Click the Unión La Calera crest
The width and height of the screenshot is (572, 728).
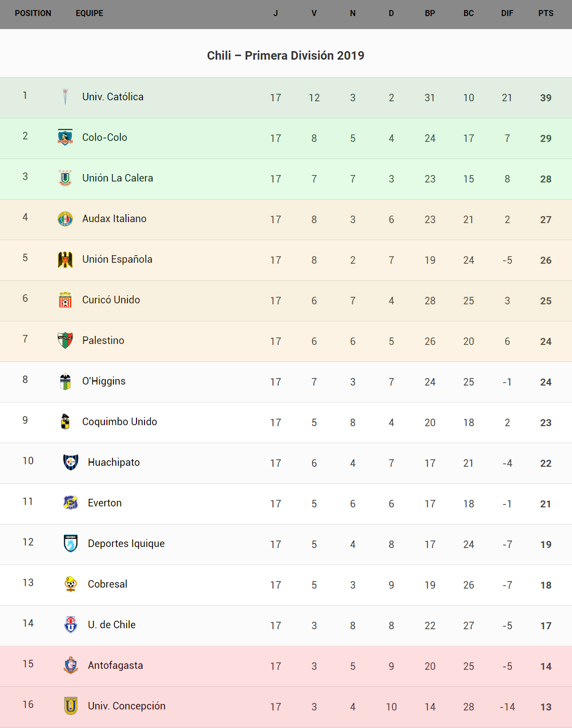coord(65,178)
